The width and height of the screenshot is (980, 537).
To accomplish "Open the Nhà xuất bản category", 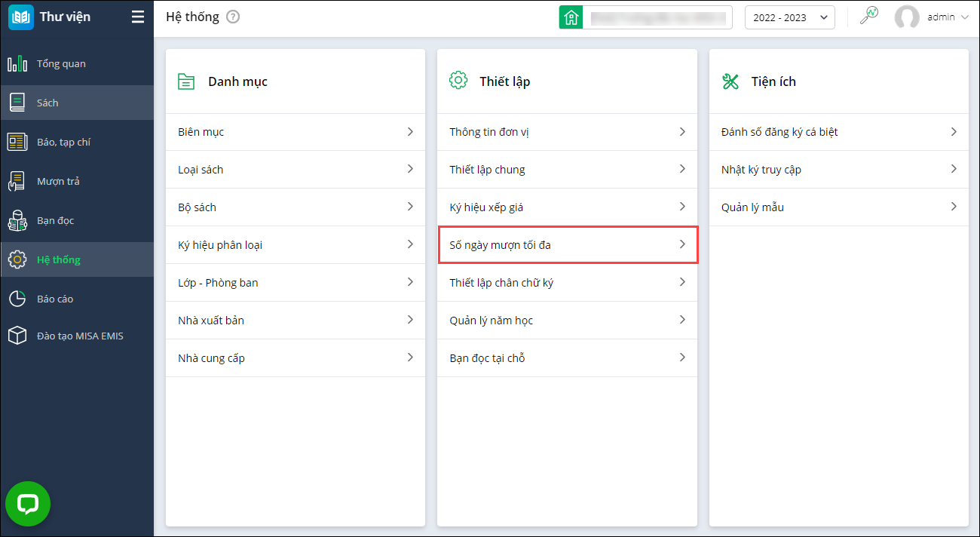I will click(x=295, y=321).
